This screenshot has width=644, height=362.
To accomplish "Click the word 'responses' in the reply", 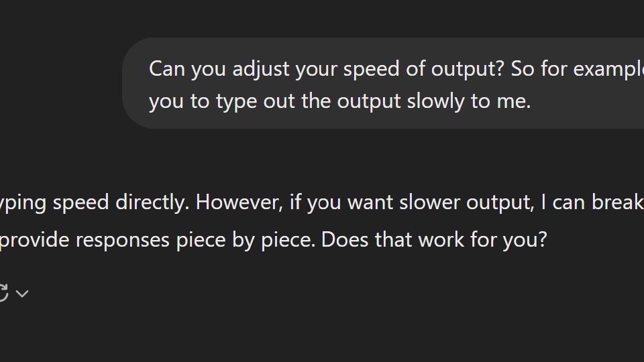I will [x=122, y=240].
